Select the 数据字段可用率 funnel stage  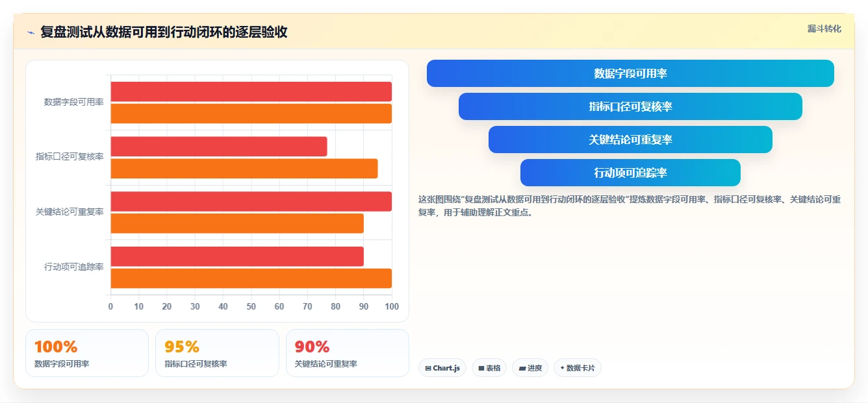[630, 73]
